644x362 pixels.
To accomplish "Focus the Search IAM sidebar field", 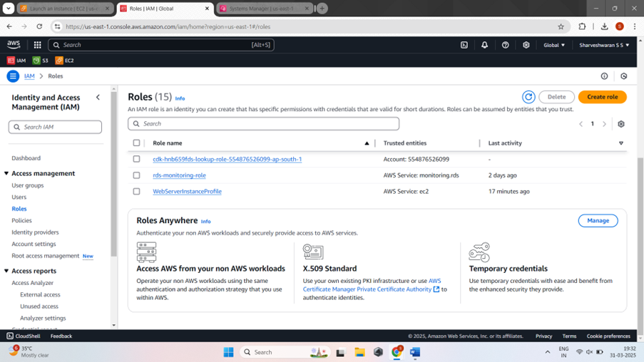I will pos(55,127).
